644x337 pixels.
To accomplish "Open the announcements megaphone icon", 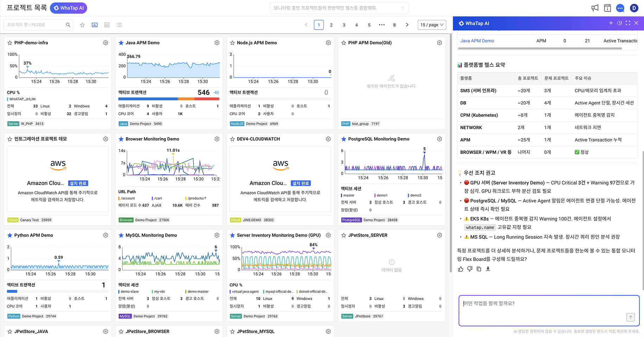I will click(595, 8).
